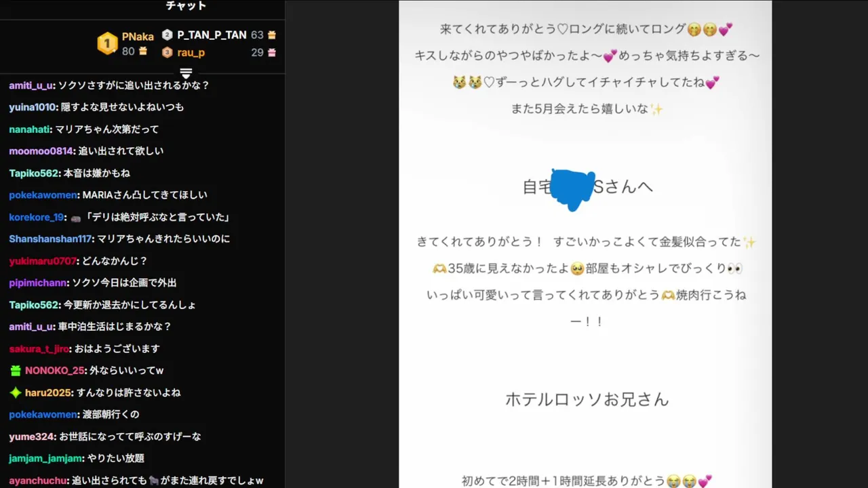Click username pipimichann in chat
The width and height of the screenshot is (868, 488).
(x=38, y=283)
